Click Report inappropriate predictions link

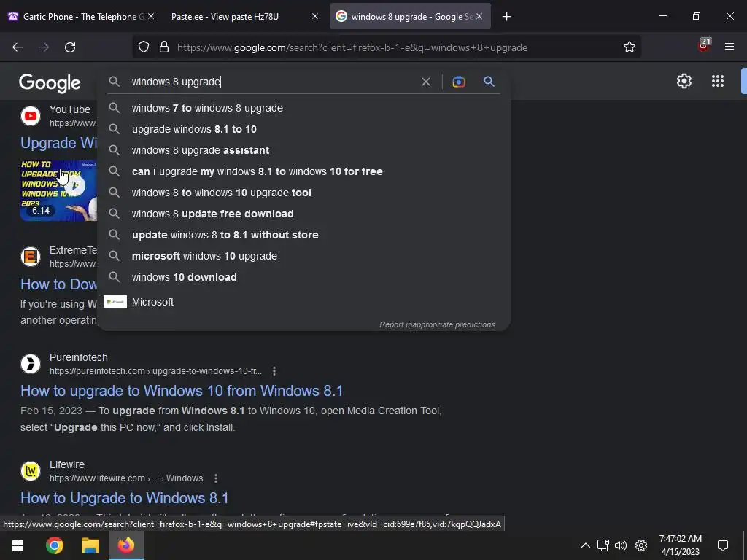[437, 324]
